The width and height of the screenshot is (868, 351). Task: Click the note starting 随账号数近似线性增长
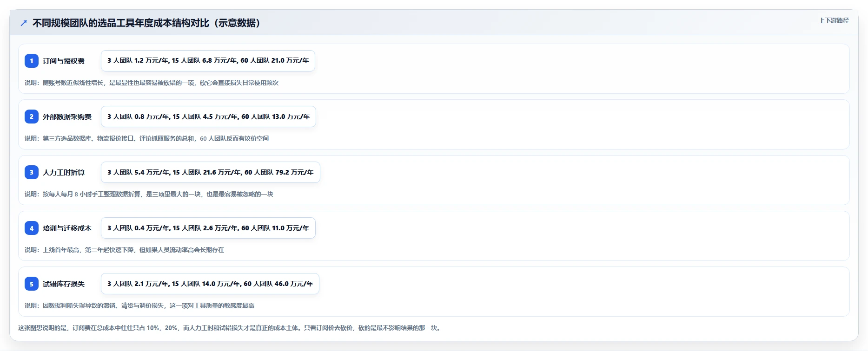coord(152,83)
